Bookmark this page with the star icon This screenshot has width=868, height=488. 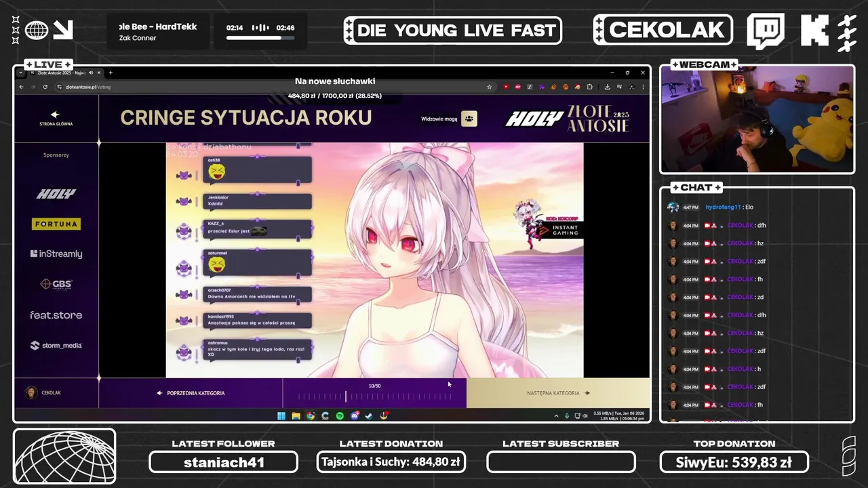click(x=490, y=87)
